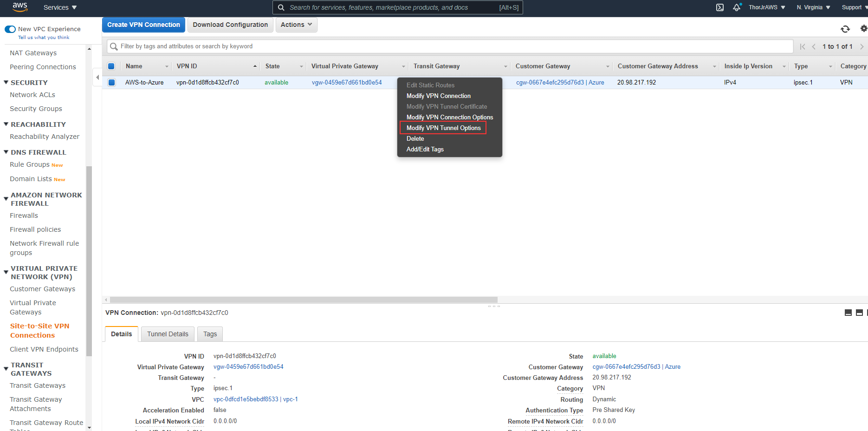Click Download Configuration button

coord(230,25)
